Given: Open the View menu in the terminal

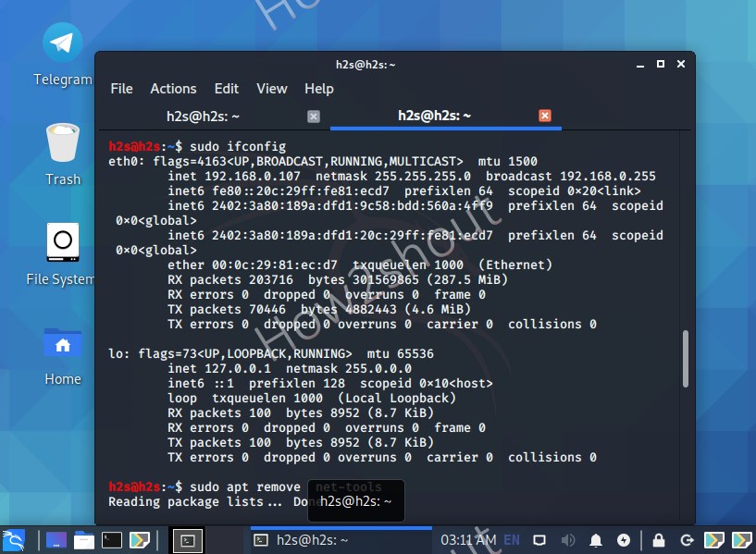Looking at the screenshot, I should click(271, 89).
